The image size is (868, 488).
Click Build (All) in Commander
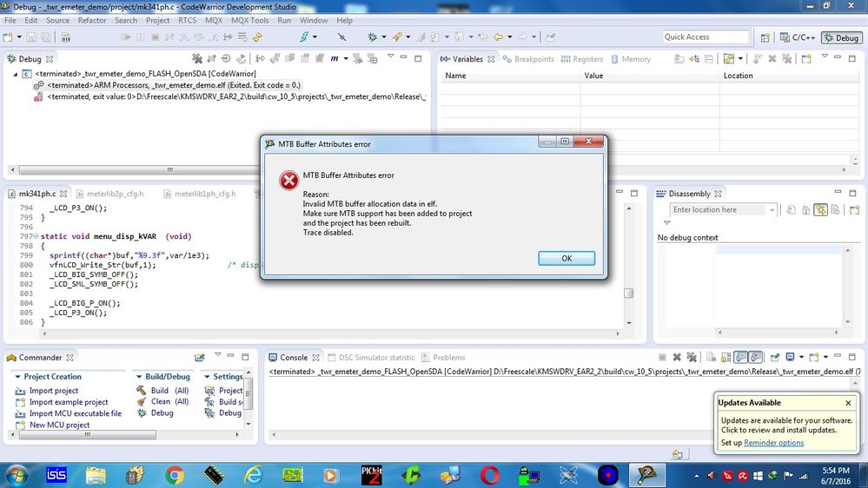pos(169,391)
